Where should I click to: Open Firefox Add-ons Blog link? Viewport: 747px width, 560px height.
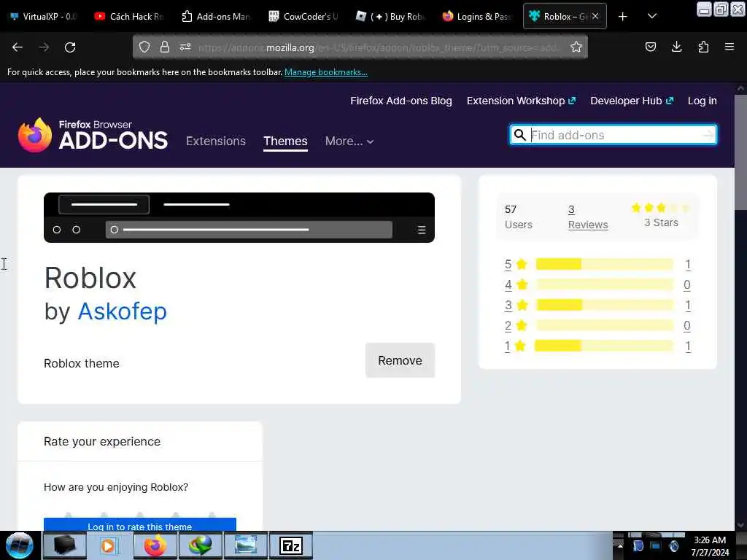point(401,101)
